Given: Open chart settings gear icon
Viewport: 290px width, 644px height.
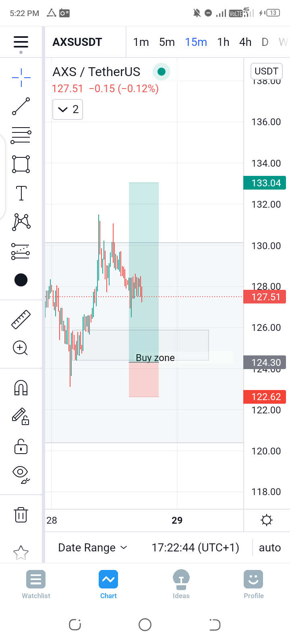Looking at the screenshot, I should (x=267, y=520).
